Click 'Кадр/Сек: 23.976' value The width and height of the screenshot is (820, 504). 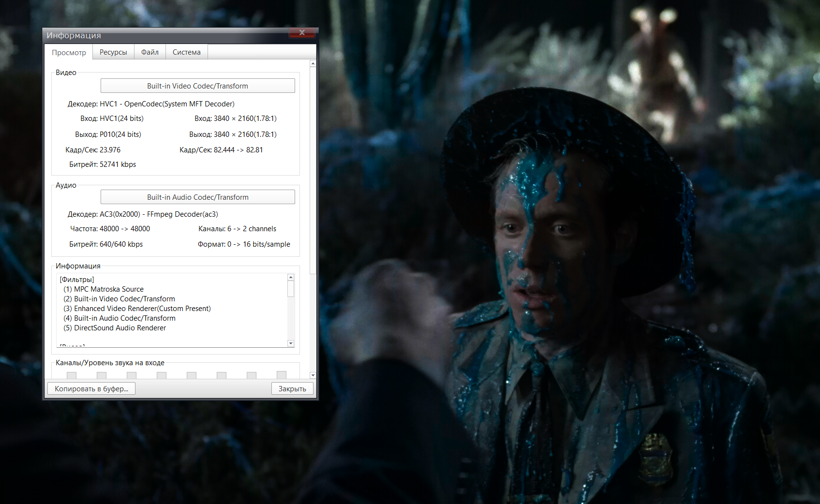pos(93,150)
